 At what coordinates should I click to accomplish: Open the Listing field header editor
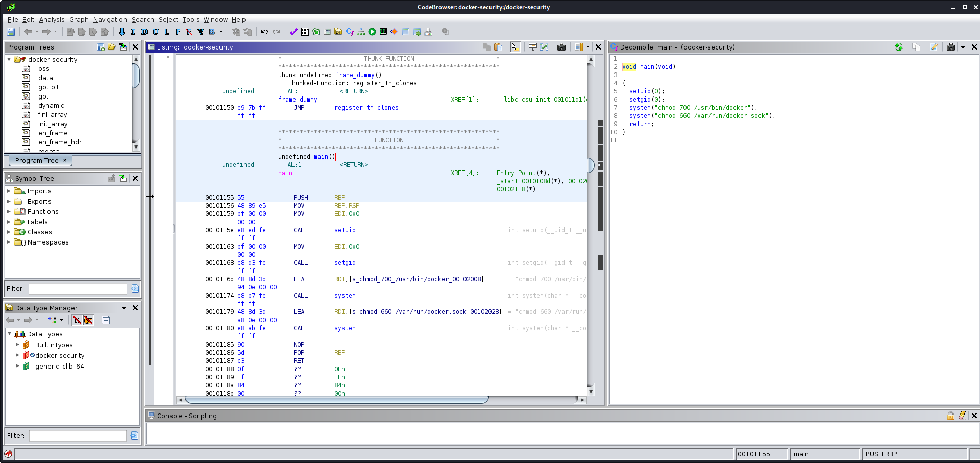click(x=532, y=47)
